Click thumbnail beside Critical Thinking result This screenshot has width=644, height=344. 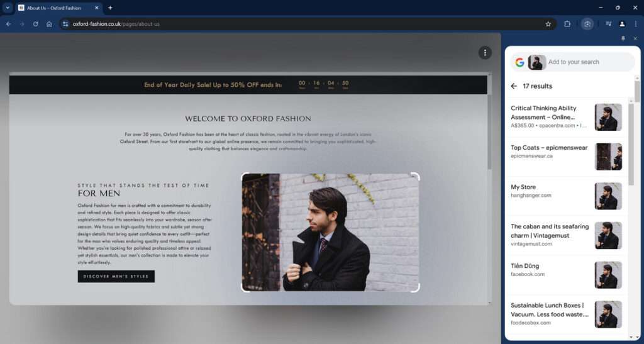[x=608, y=117]
